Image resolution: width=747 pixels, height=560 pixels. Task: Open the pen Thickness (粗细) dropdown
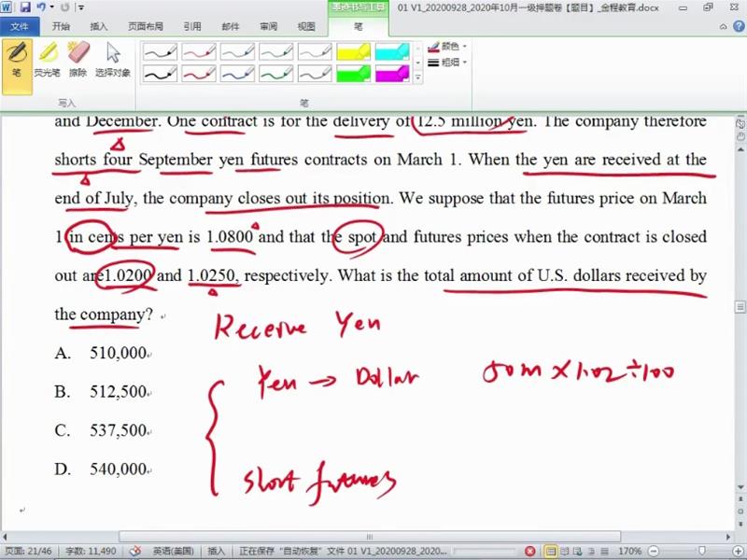pyautogui.click(x=447, y=62)
